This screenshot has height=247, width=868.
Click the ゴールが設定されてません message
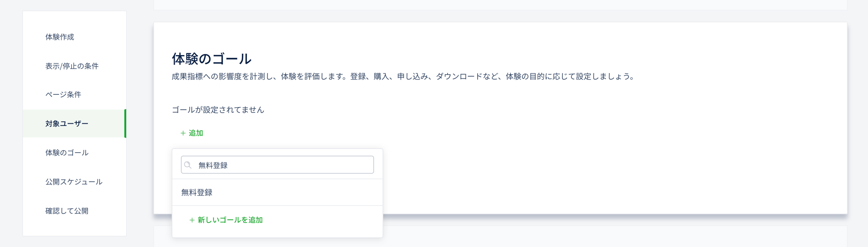point(218,110)
